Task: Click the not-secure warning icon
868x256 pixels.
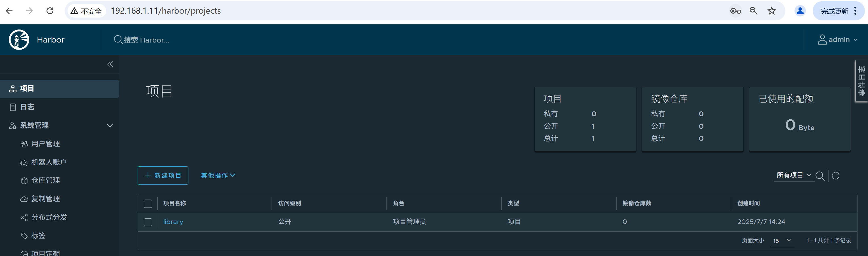Action: coord(74,11)
